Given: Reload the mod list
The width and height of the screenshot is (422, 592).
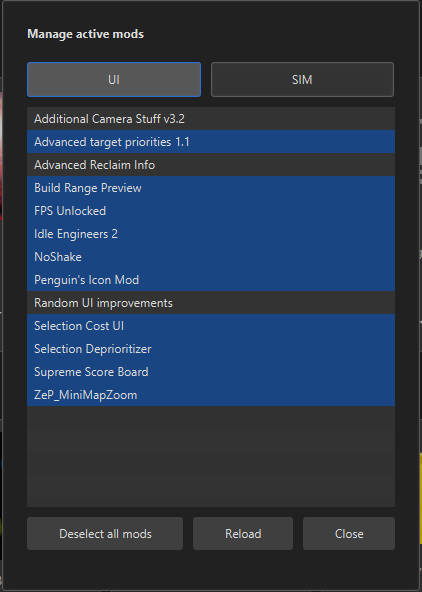Looking at the screenshot, I should [x=243, y=533].
